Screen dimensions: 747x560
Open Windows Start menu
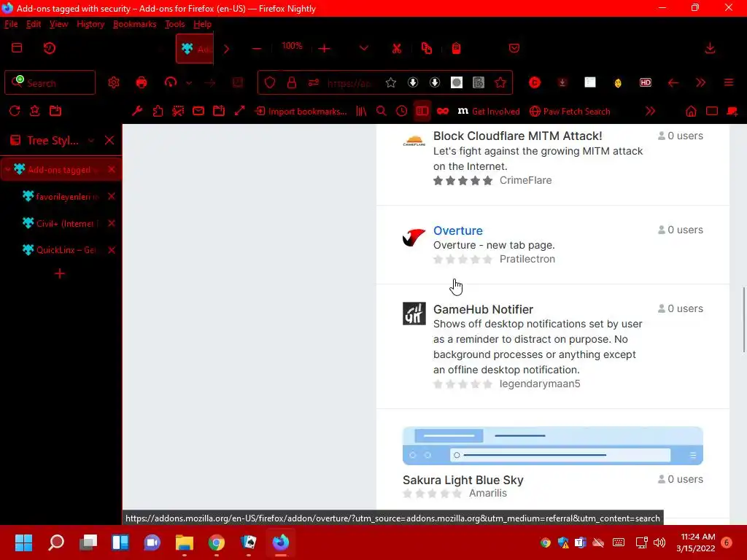point(23,542)
